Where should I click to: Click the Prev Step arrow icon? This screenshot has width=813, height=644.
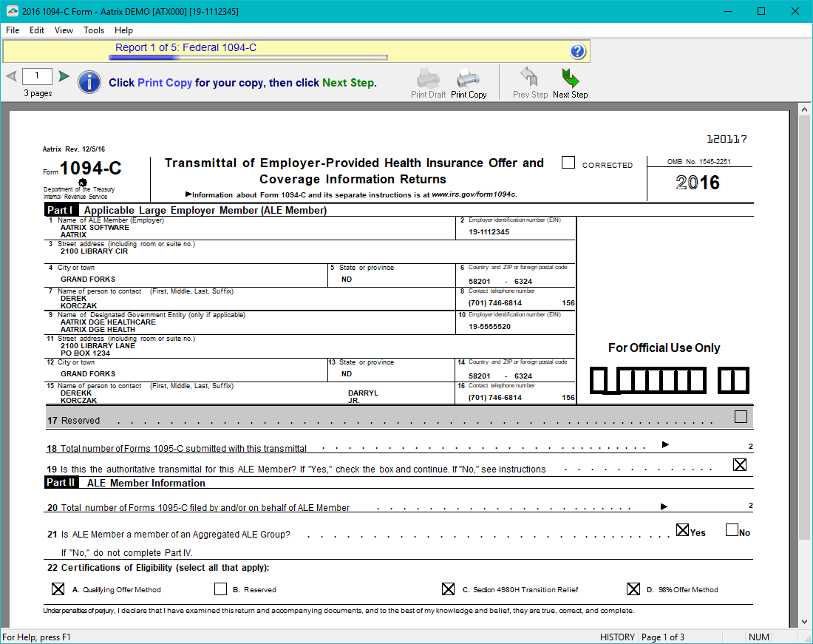[x=529, y=78]
